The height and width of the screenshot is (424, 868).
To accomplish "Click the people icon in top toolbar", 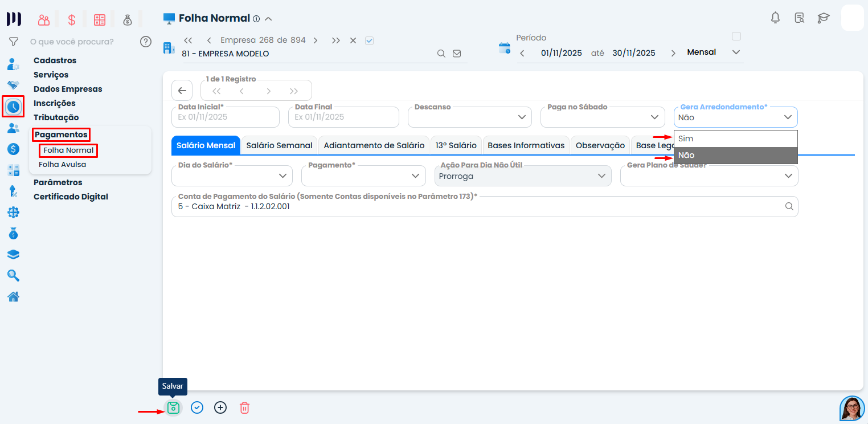I will pyautogui.click(x=44, y=20).
